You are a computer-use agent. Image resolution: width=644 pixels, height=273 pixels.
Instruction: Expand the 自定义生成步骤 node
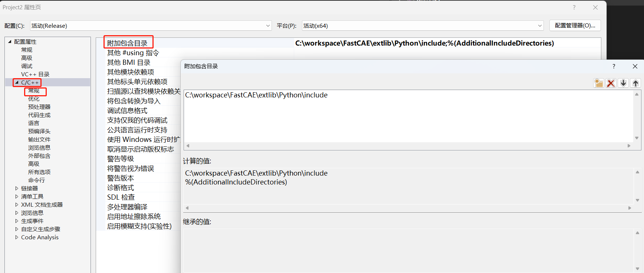coord(17,229)
